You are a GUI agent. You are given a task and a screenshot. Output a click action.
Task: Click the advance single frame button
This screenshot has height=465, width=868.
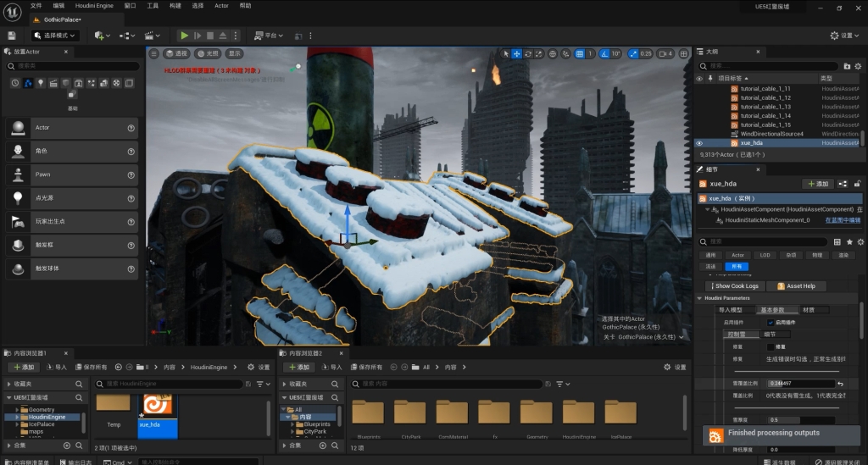click(x=198, y=36)
